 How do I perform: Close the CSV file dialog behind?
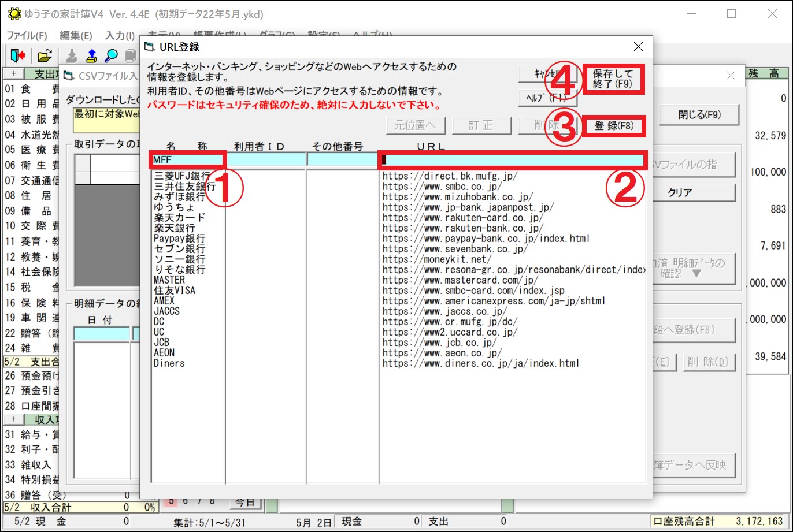tap(731, 75)
